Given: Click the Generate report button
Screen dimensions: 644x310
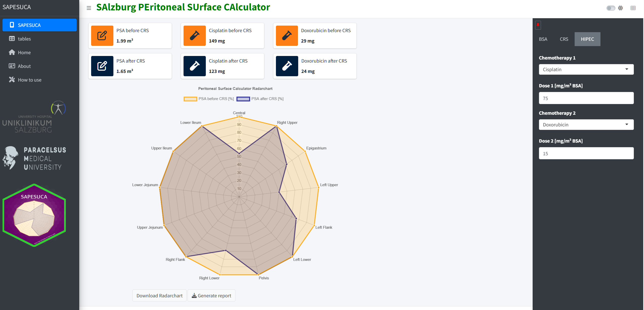Looking at the screenshot, I should tap(211, 296).
